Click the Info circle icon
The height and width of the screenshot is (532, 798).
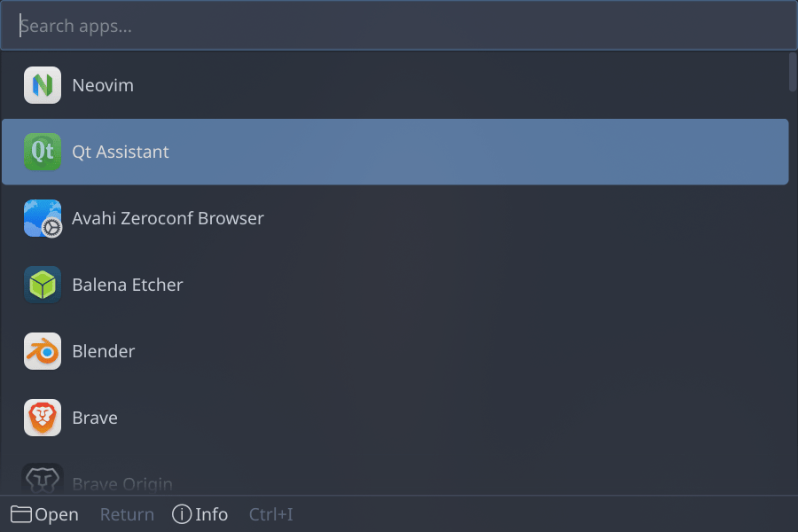[182, 514]
